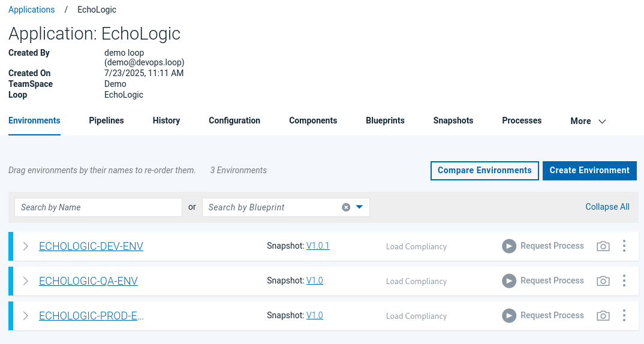Select the Snapshots tab
The width and height of the screenshot is (644, 344).
click(x=453, y=120)
